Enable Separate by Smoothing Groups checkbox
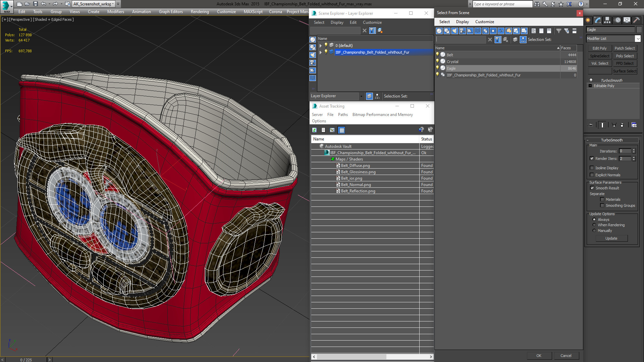The image size is (644, 362). click(x=602, y=205)
